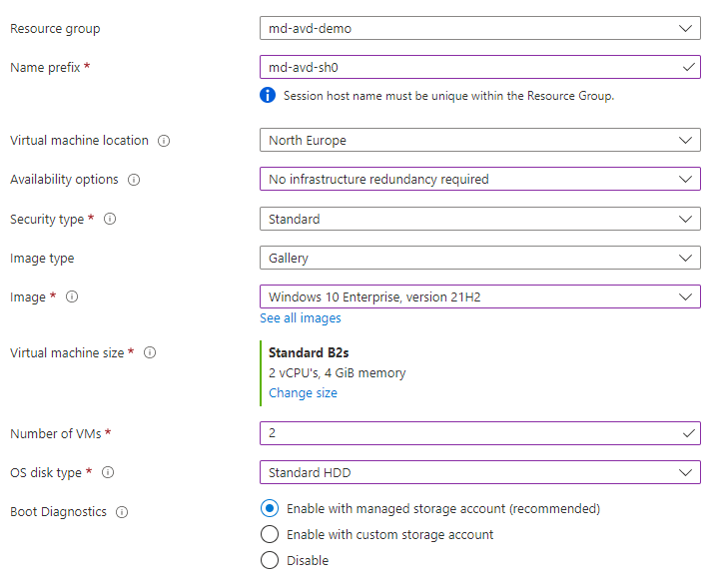Click info icon next to Boot Diagnostics
720x588 pixels.
122,512
